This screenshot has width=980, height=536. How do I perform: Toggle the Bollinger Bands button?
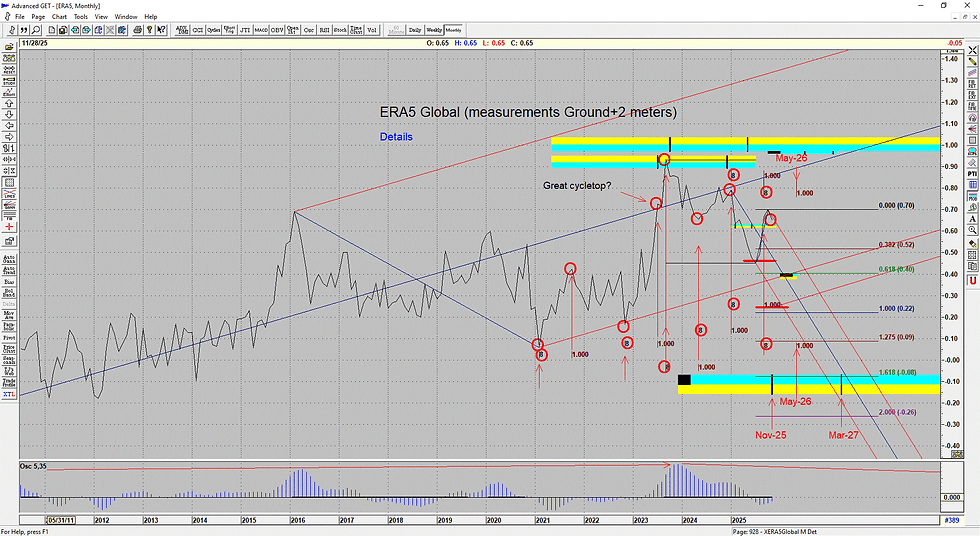[x=9, y=292]
